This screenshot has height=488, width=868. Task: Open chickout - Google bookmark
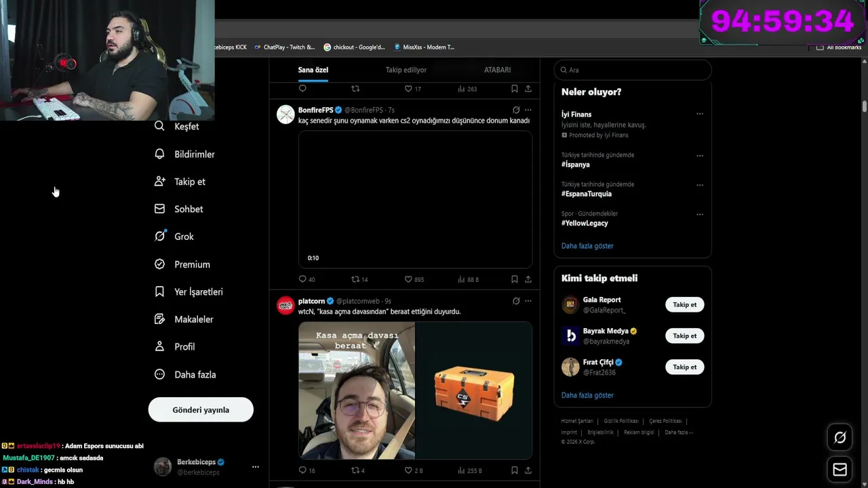click(x=354, y=47)
